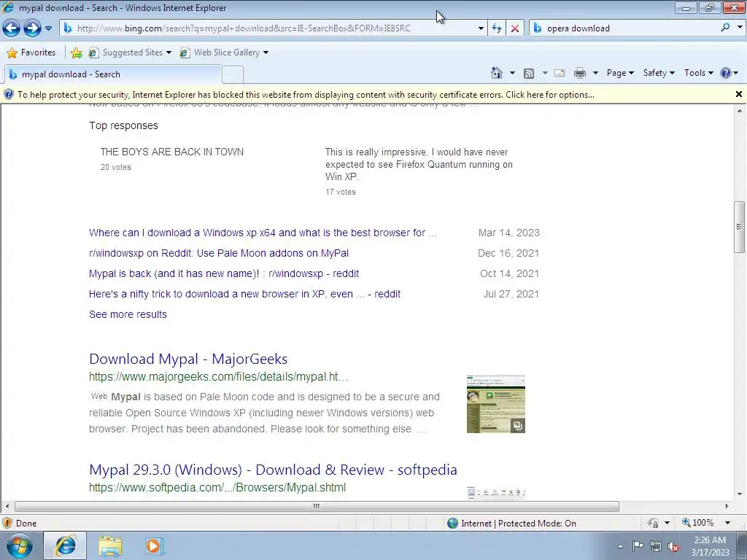Click the status bar shield icon near Done
Image resolution: width=747 pixels, height=560 pixels.
pyautogui.click(x=7, y=524)
